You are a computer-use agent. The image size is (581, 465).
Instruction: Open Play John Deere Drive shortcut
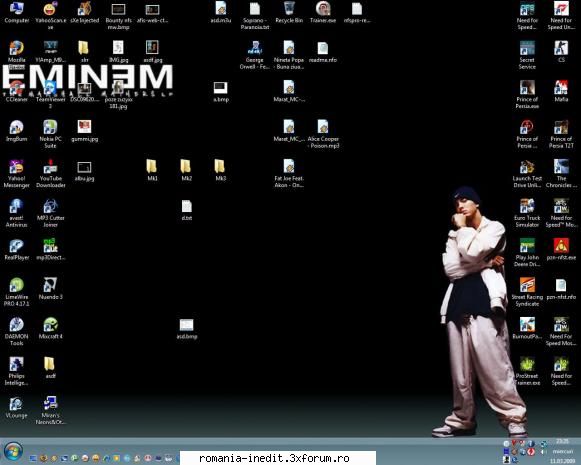coord(527,253)
